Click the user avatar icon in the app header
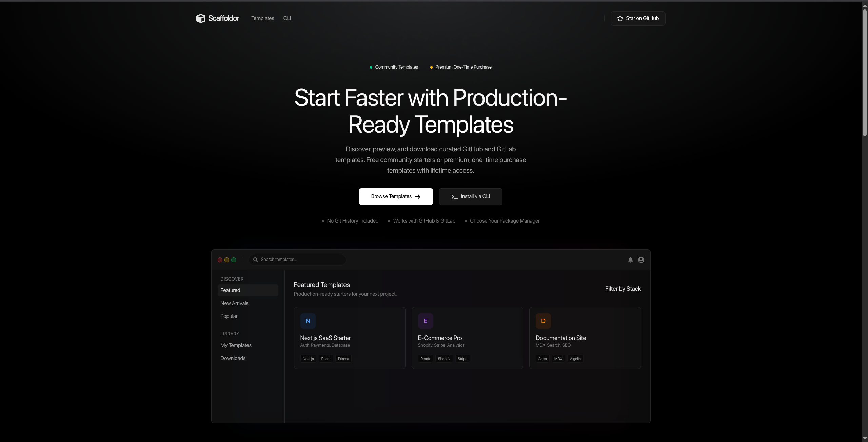 coord(640,260)
